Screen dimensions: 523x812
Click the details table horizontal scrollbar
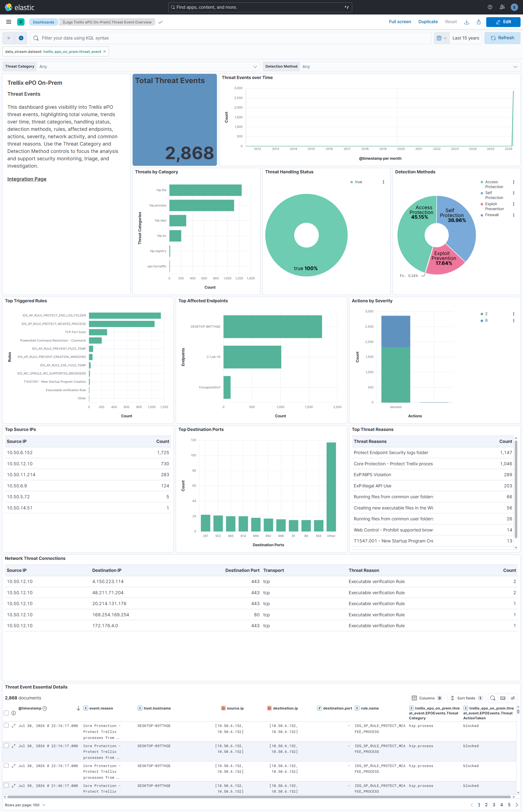[259, 797]
